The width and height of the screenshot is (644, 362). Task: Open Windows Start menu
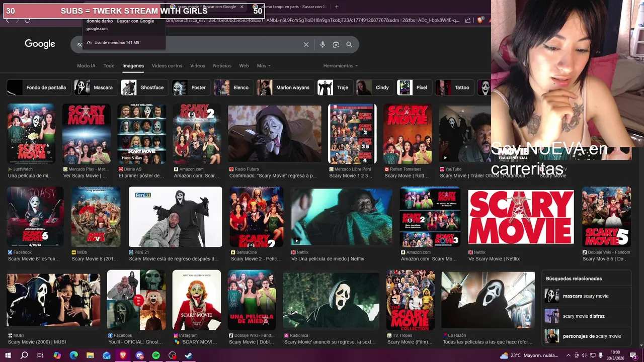coord(8,355)
